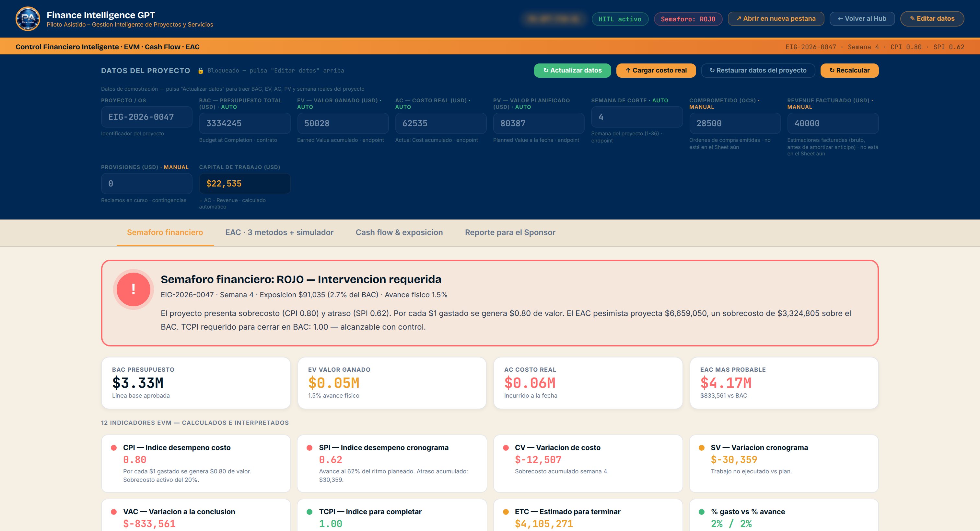Go to Reporte para el Sponsor tab
The image size is (980, 531).
[x=510, y=232]
